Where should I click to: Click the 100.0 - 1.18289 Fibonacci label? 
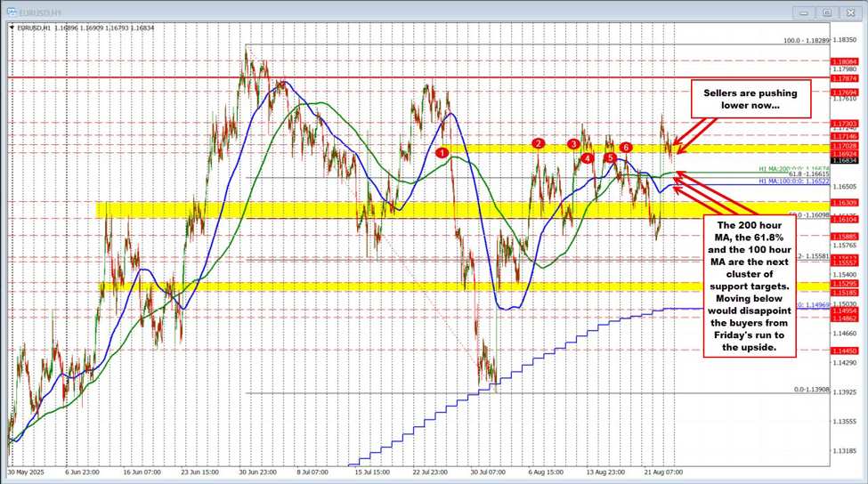click(806, 40)
